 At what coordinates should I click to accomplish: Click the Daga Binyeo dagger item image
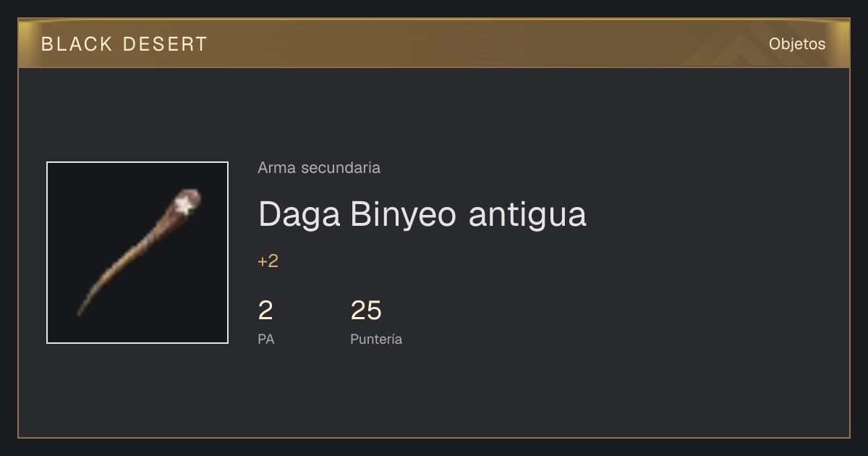(x=137, y=253)
